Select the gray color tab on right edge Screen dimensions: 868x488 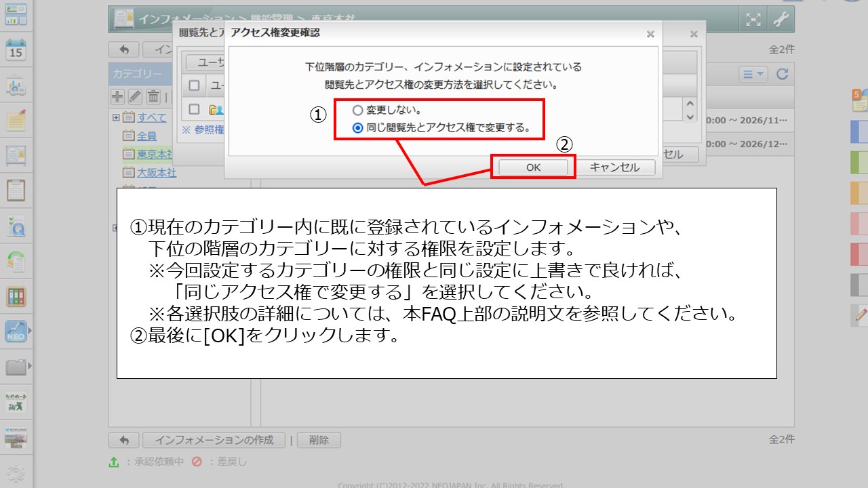(x=859, y=284)
